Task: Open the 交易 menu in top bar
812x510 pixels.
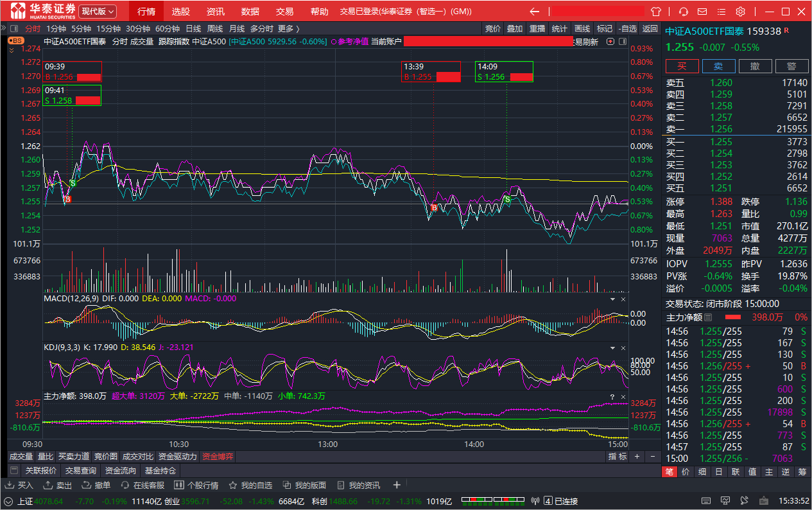Action: point(284,12)
